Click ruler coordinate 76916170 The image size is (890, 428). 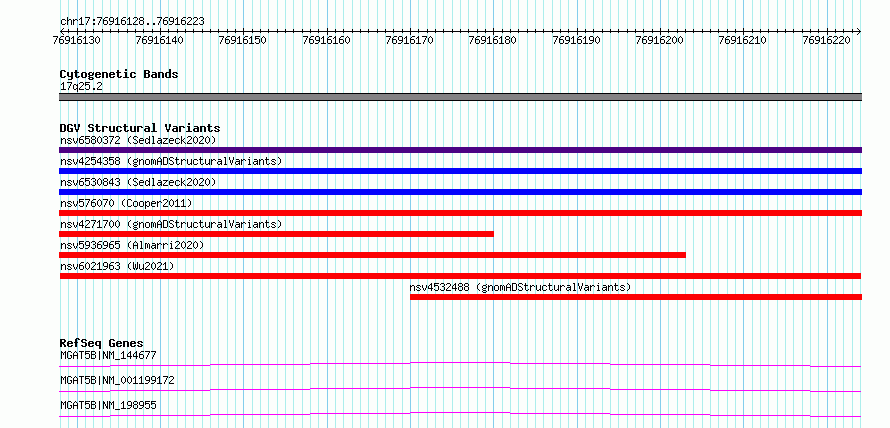pyautogui.click(x=410, y=40)
